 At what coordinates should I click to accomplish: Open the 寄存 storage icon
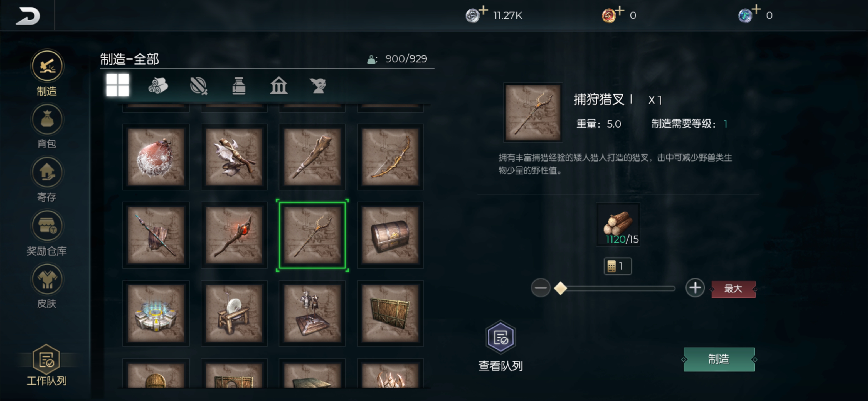click(47, 172)
